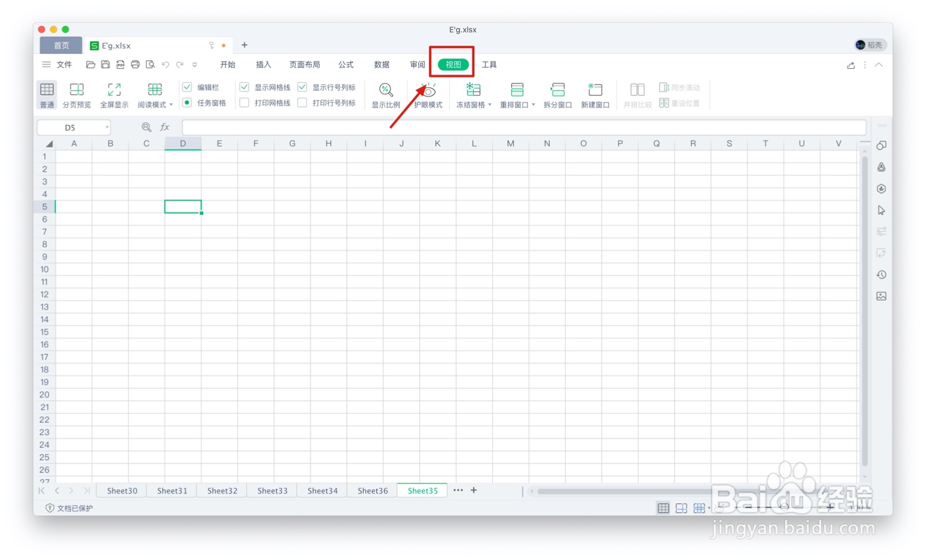
Task: Uncheck 显示网格线 checkbox
Action: 244,87
